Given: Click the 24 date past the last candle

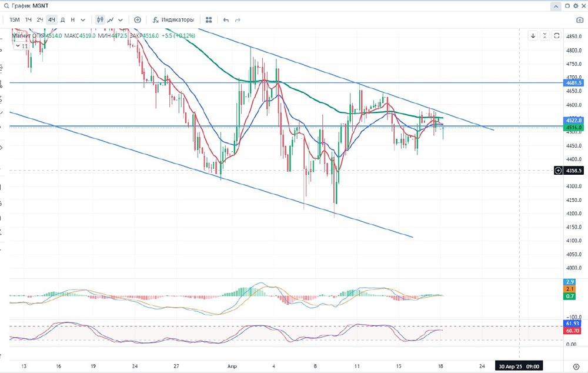Looking at the screenshot, I should pyautogui.click(x=482, y=367).
